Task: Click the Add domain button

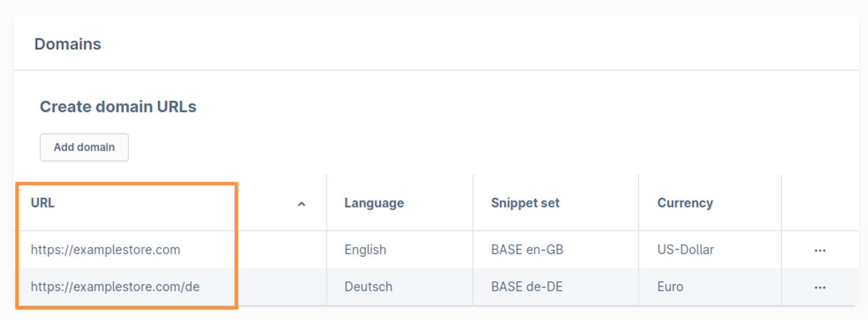Action: point(84,148)
